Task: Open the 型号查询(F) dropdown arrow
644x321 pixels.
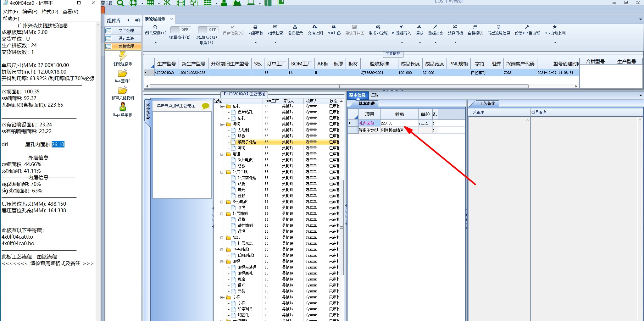Action: point(155,43)
